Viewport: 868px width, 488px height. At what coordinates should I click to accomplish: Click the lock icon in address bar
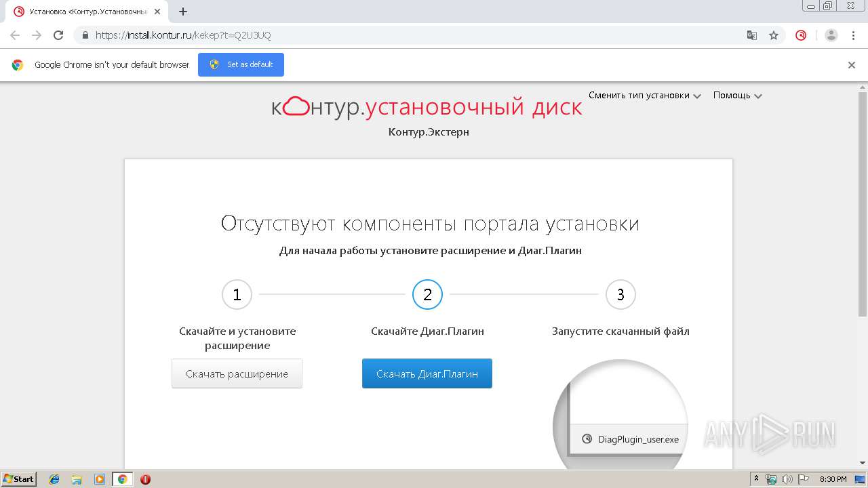[x=85, y=35]
